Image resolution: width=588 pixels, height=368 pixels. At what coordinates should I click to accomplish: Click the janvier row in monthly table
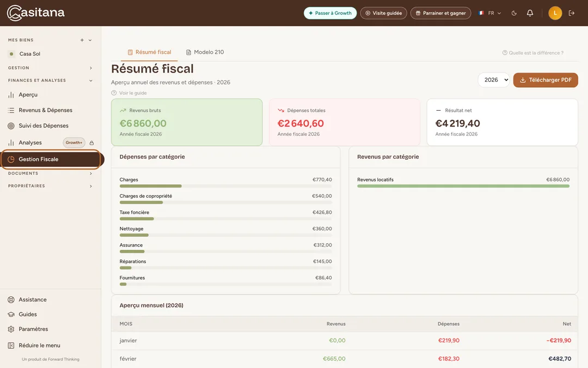point(344,341)
